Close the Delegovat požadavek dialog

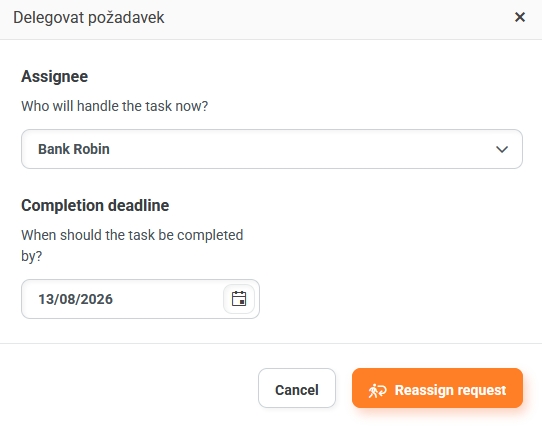pyautogui.click(x=520, y=17)
